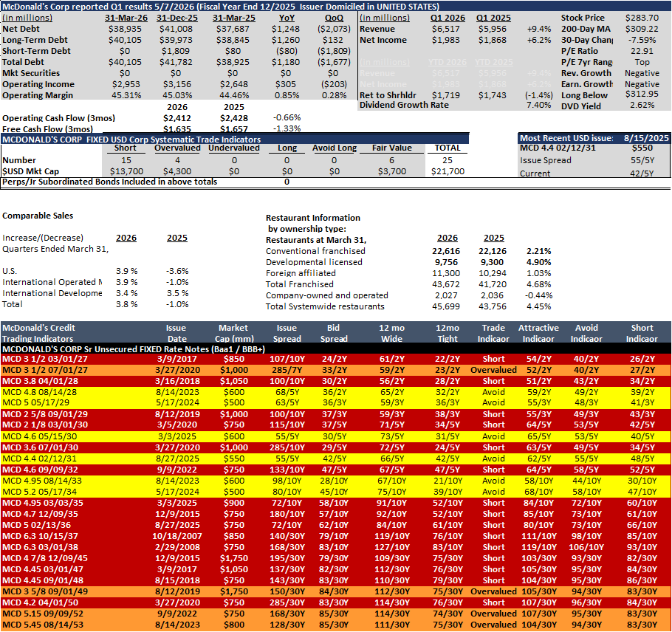This screenshot has height=632, width=672.
Task: Select the Bid Spread column header
Action: (x=334, y=334)
